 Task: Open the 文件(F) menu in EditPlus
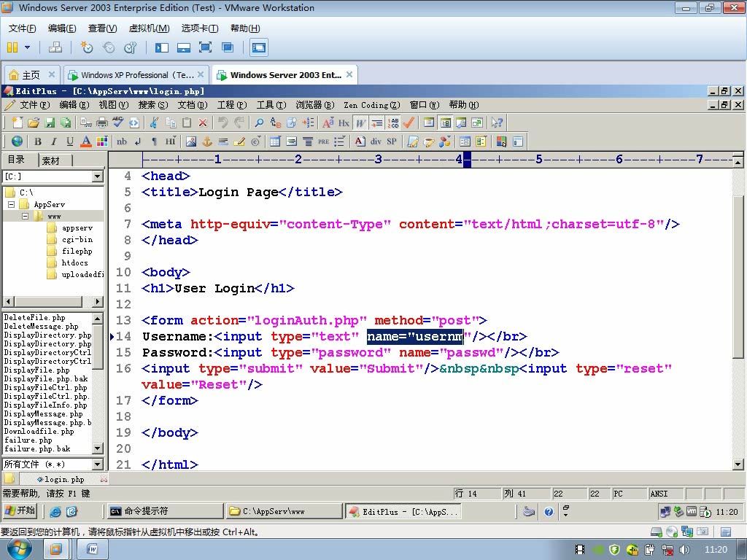pyautogui.click(x=34, y=105)
